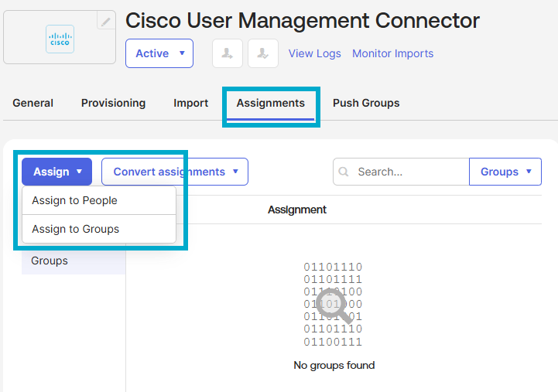Click the assign user icon button
This screenshot has width=558, height=392.
228,53
